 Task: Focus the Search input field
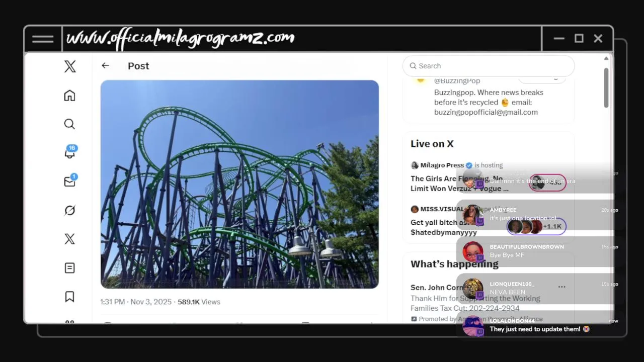point(489,66)
